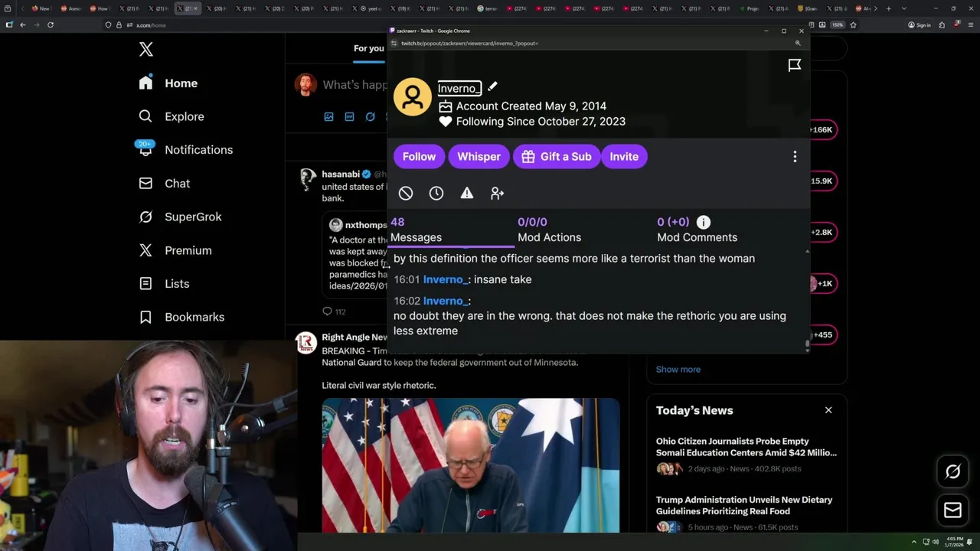Click the add user with arrow icon
The image size is (980, 551).
point(498,194)
